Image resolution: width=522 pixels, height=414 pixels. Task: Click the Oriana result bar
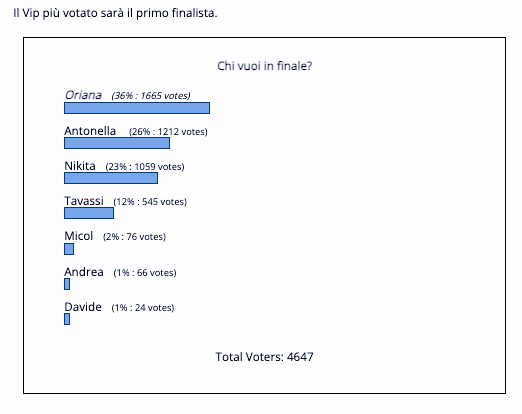tap(137, 108)
